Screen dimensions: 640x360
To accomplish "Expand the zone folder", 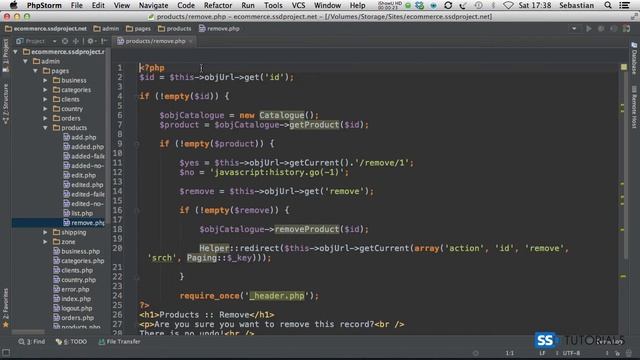I will click(45, 242).
